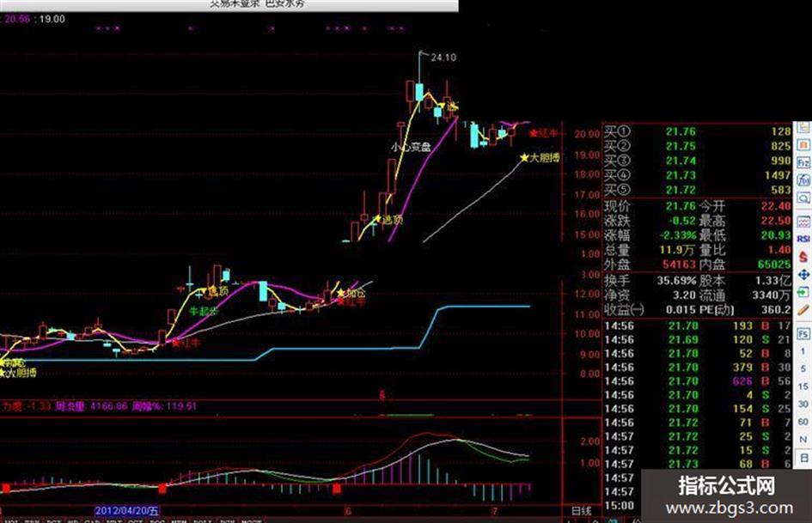Switch to the FS intraday view icon
Screen dimensions: 812x523
[x=803, y=333]
